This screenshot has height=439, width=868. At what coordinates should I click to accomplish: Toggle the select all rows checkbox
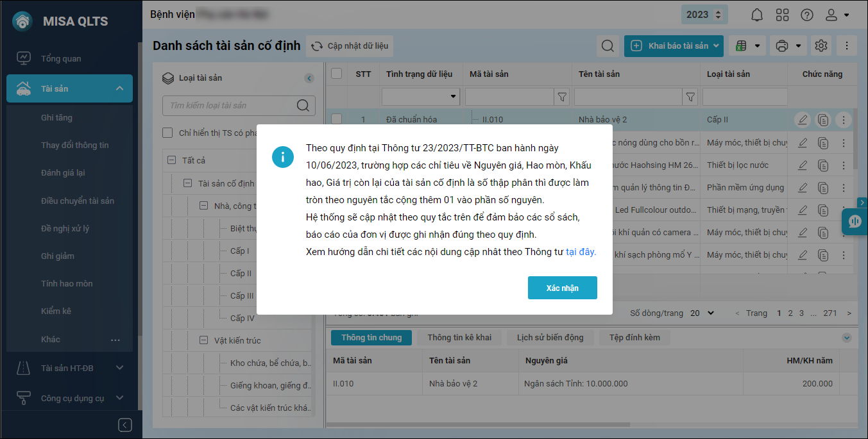[x=336, y=74]
